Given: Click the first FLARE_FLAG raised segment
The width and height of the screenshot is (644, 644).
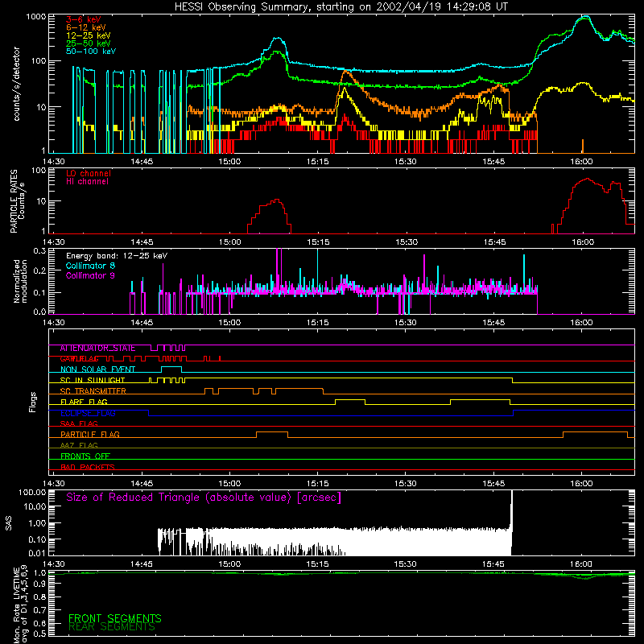Looking at the screenshot, I should click(x=350, y=399).
